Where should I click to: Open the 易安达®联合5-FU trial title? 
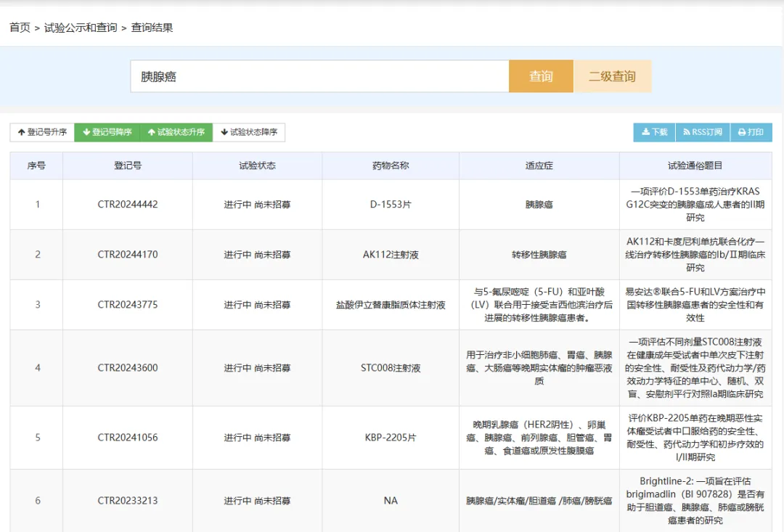(x=695, y=305)
